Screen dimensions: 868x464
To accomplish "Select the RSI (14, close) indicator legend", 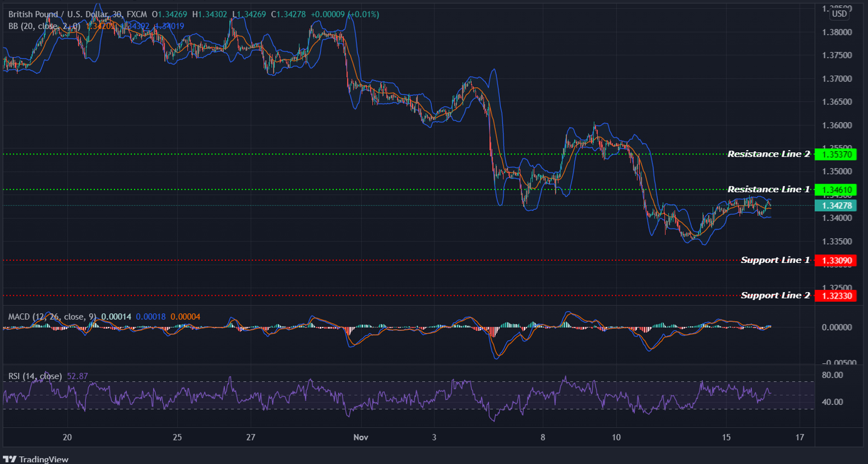I will click(x=35, y=376).
